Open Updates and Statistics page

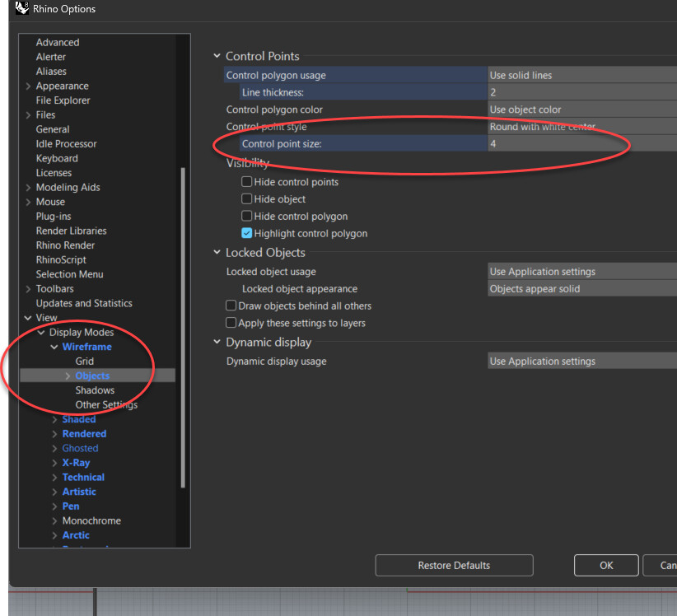tap(84, 303)
